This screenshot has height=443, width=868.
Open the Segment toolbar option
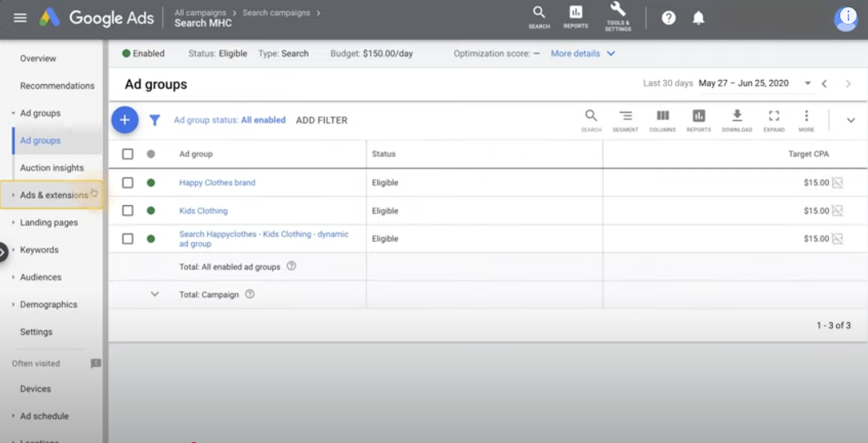(x=625, y=120)
